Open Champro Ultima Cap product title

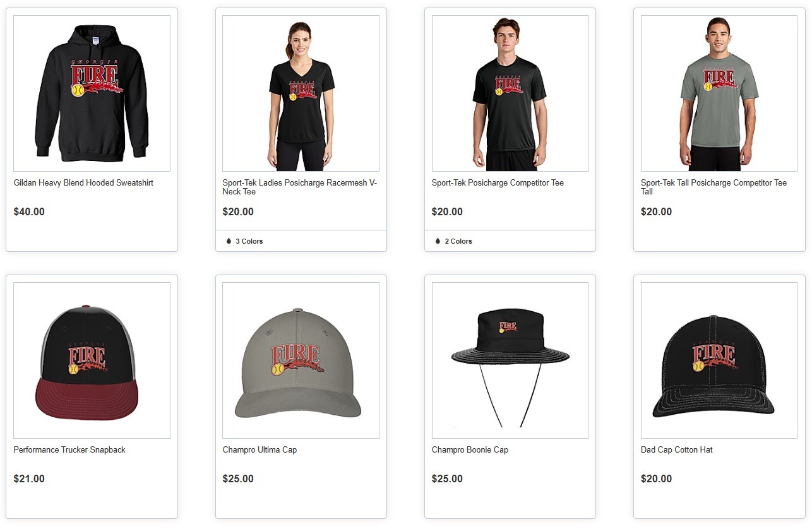[x=260, y=450]
